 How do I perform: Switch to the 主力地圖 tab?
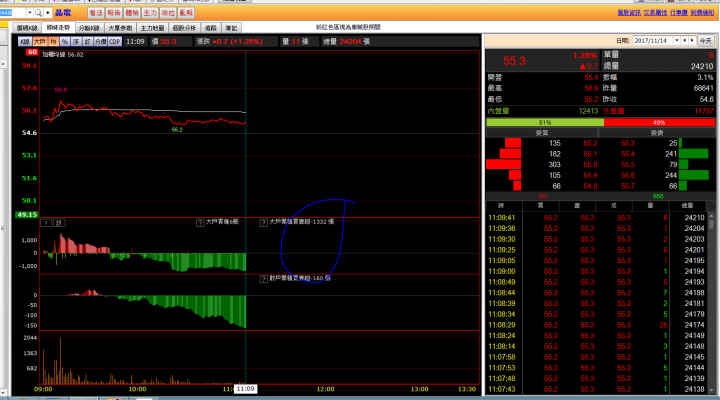click(x=152, y=28)
